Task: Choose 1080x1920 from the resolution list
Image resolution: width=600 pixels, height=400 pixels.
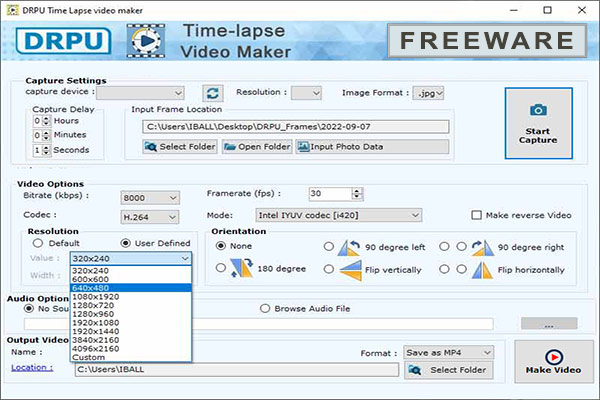Action: [131, 297]
